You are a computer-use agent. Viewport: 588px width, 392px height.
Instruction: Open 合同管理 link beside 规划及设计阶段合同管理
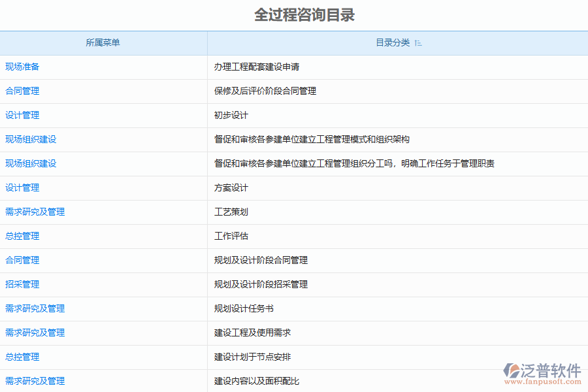pyautogui.click(x=22, y=260)
